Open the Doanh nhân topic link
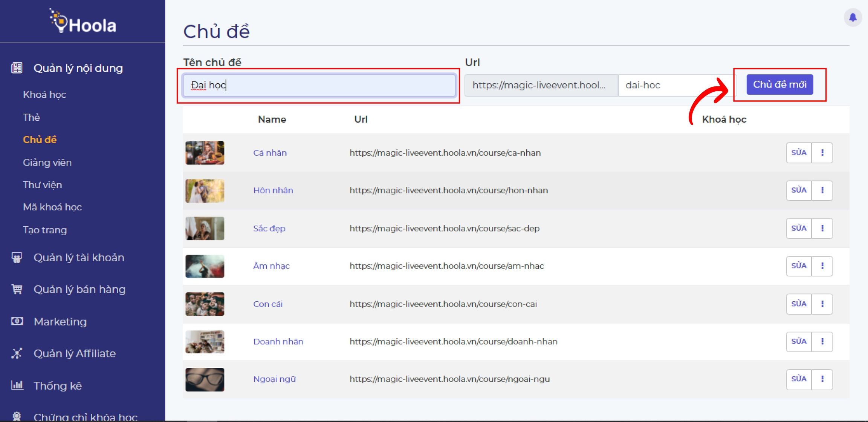The image size is (868, 422). click(x=278, y=342)
